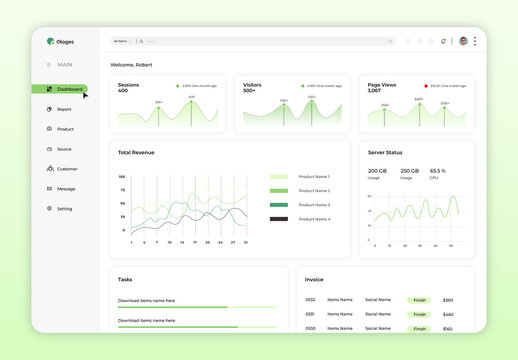Click the Tasks heading
518x360 pixels.
click(125, 279)
